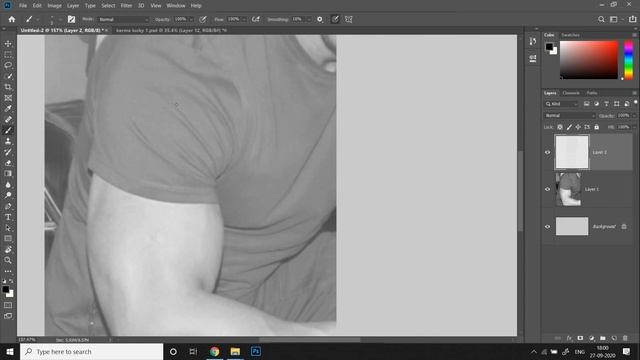Switch to the Paths tab
This screenshot has height=360, width=640.
click(592, 93)
